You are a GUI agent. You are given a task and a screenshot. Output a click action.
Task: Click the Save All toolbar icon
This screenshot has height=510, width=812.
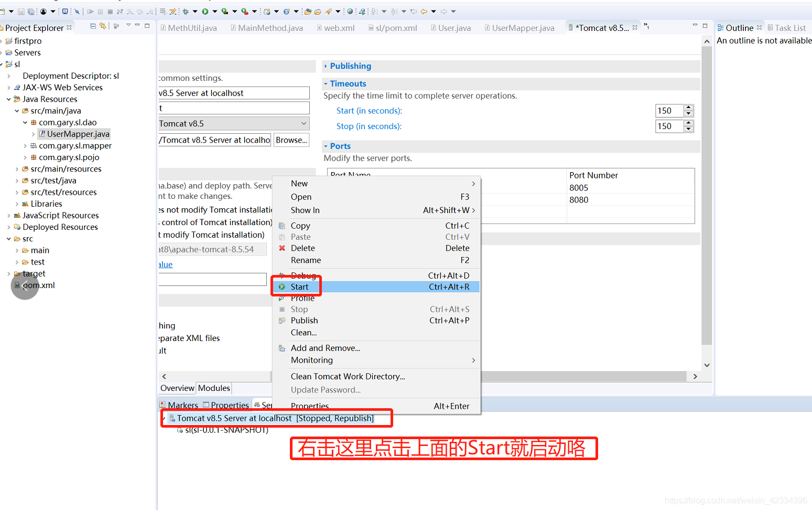(x=31, y=12)
